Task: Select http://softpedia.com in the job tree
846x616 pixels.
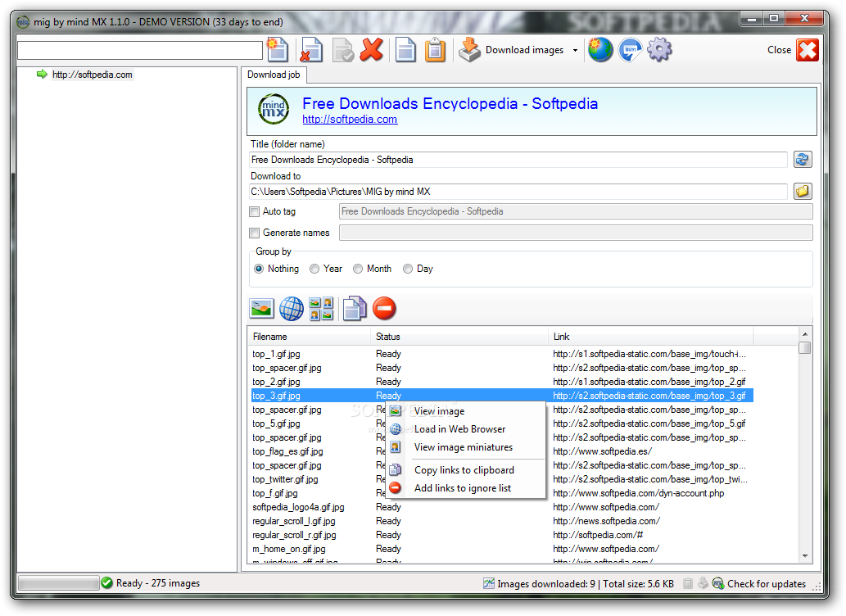Action: [x=93, y=75]
